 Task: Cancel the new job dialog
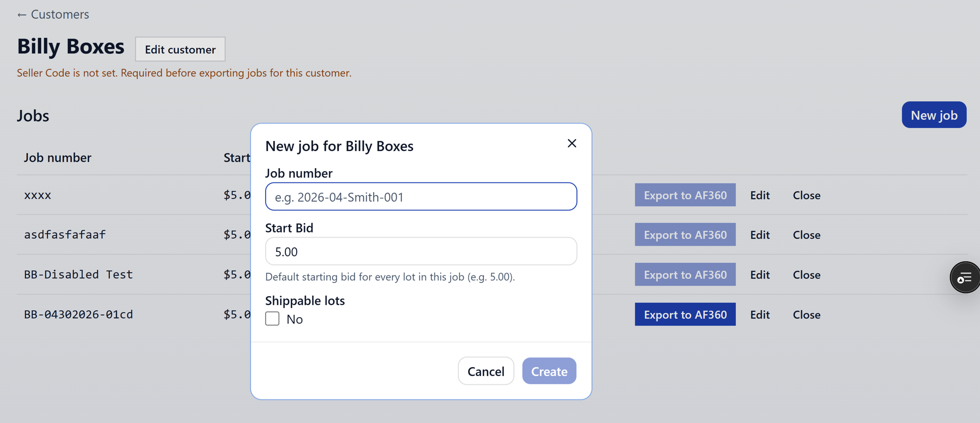tap(486, 371)
